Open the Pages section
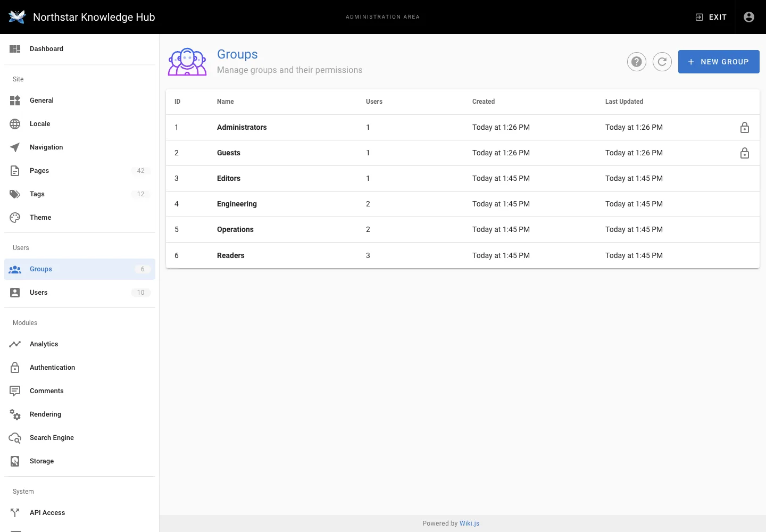This screenshot has height=532, width=766. click(80, 171)
